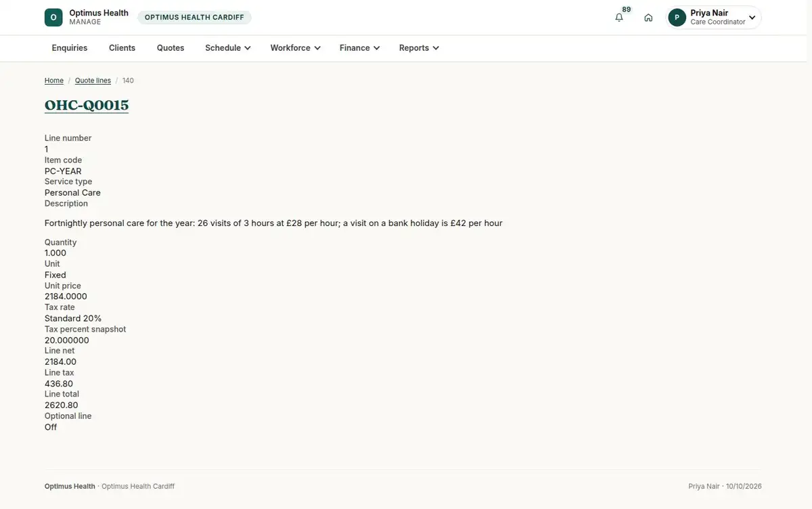Open the Quote lines breadcrumb link
The width and height of the screenshot is (812, 509).
(x=93, y=81)
